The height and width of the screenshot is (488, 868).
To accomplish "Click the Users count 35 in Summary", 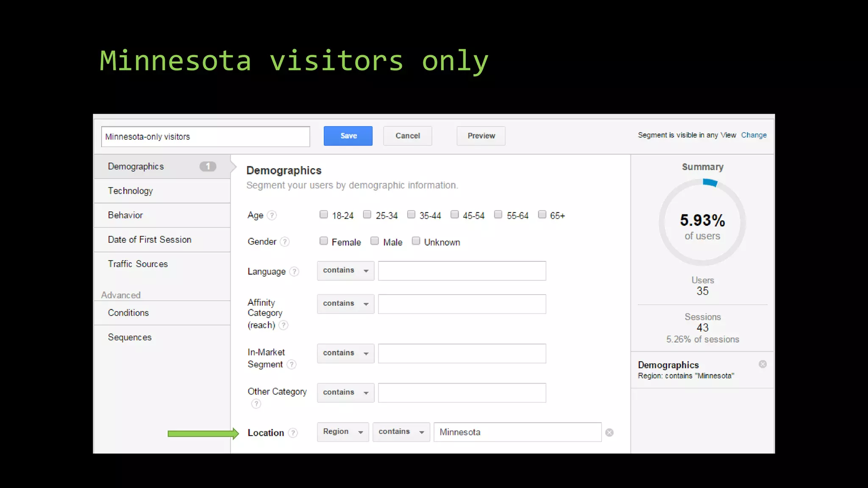I will pyautogui.click(x=702, y=291).
